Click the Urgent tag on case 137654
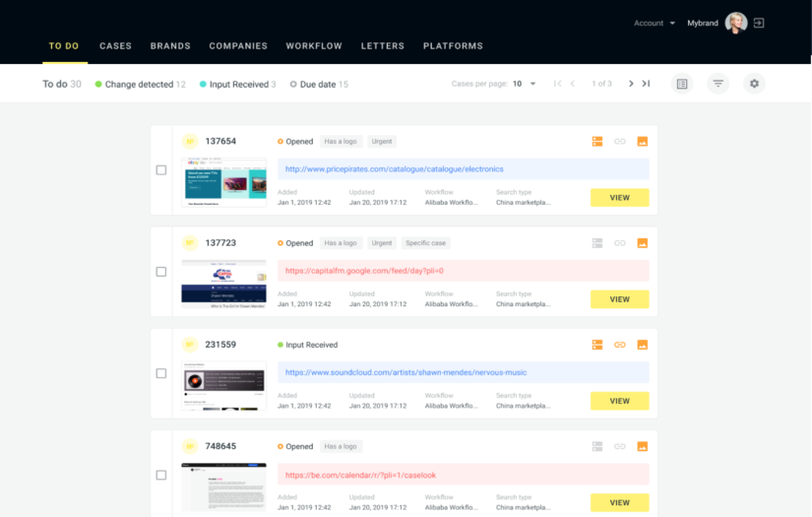This screenshot has height=517, width=812. pos(382,142)
